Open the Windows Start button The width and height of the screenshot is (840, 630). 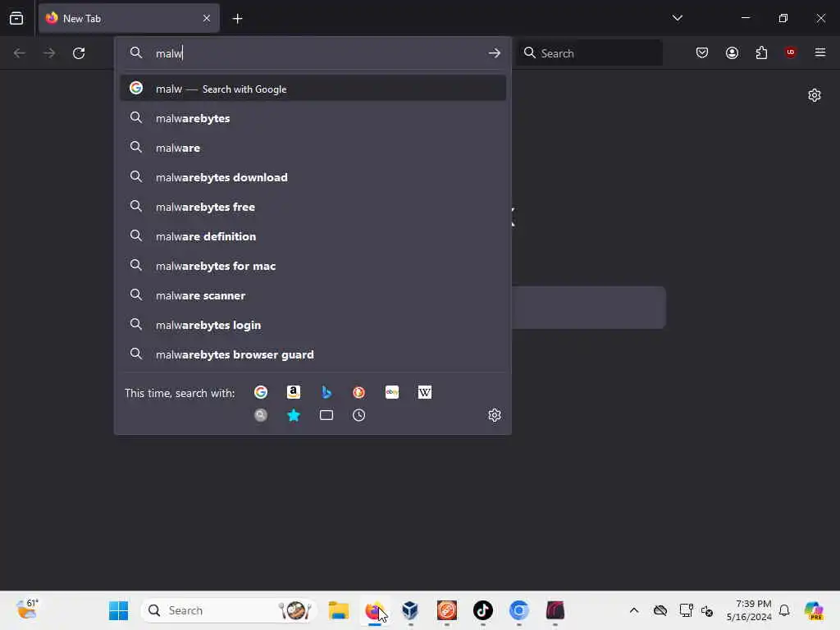pos(118,610)
